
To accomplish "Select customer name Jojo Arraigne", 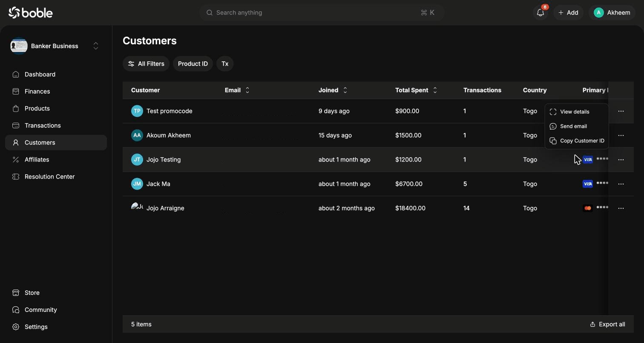I will pos(165,208).
